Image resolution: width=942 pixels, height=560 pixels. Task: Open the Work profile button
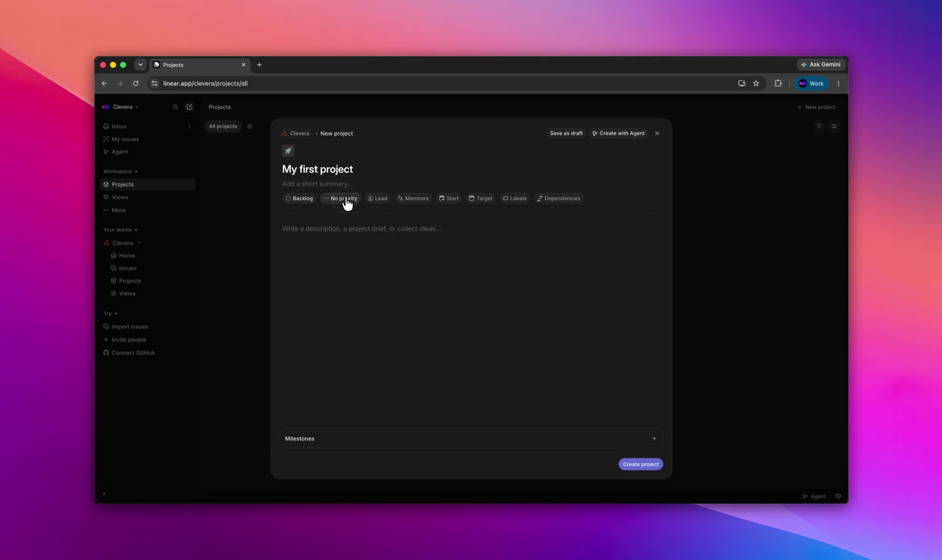(811, 83)
